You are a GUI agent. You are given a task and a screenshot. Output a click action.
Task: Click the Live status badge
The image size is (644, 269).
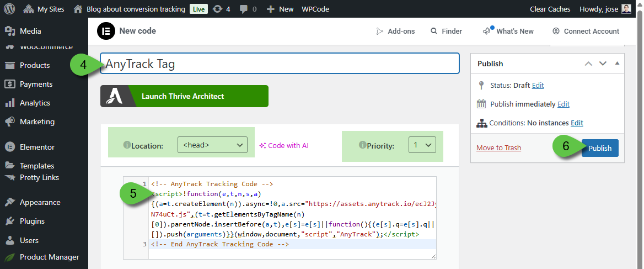(198, 9)
